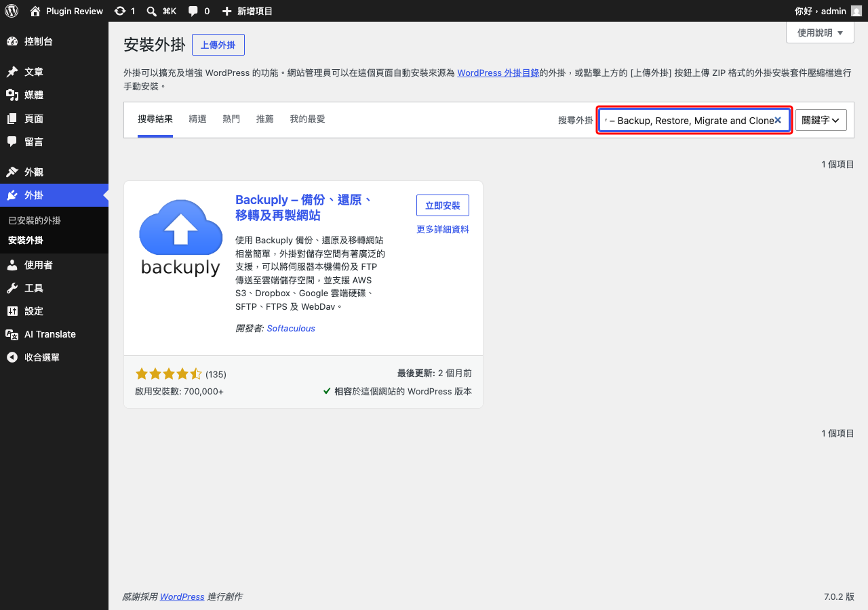
Task: Switch to the 搜尋結果 tab
Action: [x=155, y=119]
